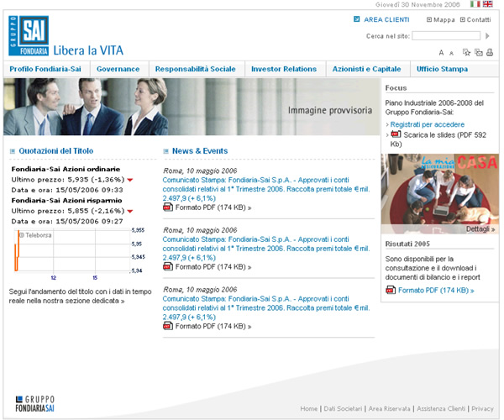Open the second Comunicato Stampa news headline

(266, 249)
